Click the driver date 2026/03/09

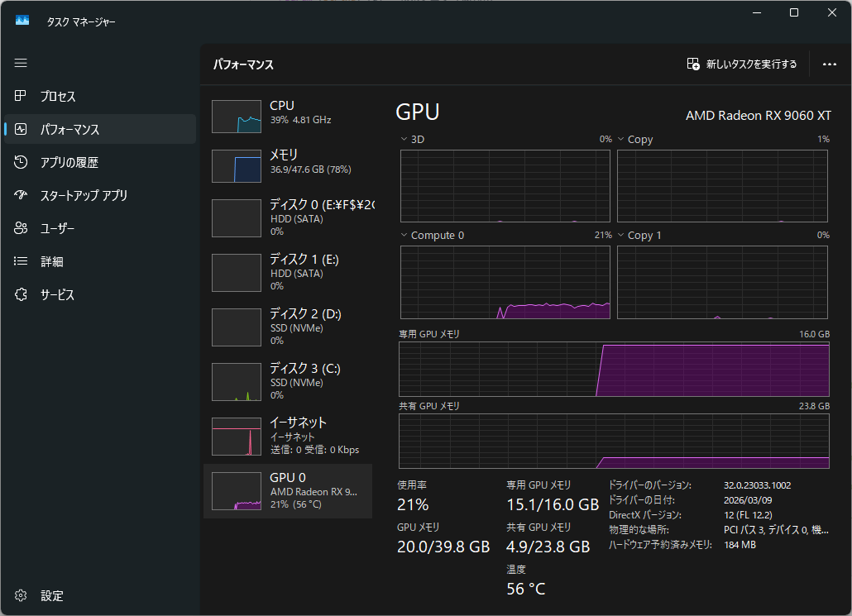(748, 499)
